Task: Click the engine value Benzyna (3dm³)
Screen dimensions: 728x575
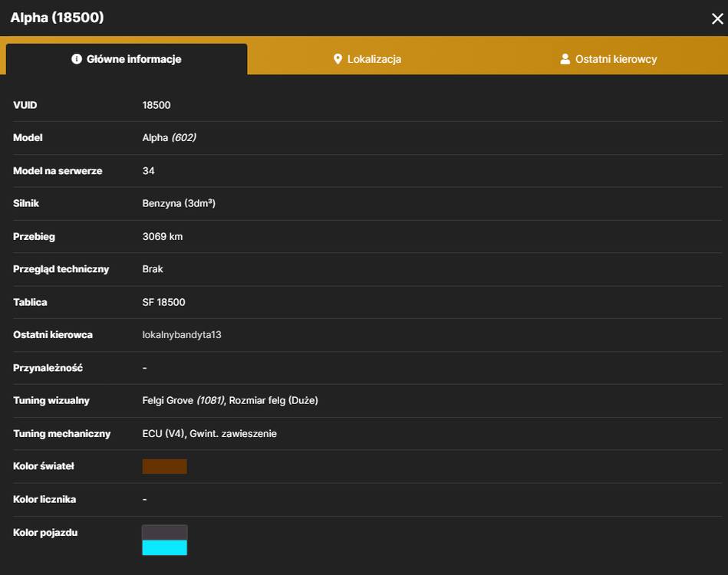Action: pyautogui.click(x=179, y=203)
